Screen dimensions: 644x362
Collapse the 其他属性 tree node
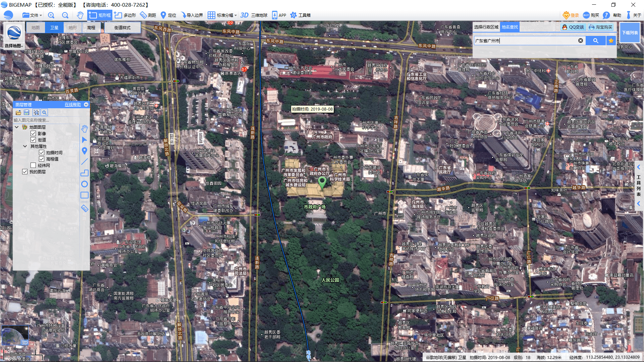point(25,146)
